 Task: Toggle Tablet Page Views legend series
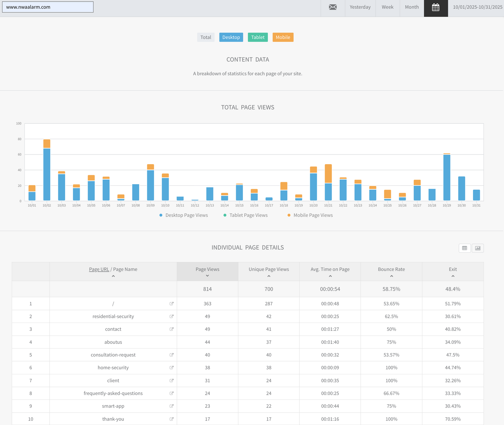[245, 215]
